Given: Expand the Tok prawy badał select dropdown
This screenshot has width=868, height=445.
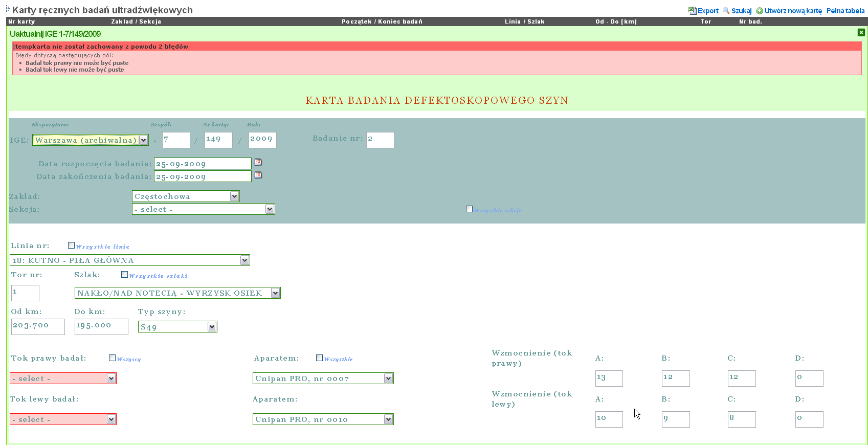Looking at the screenshot, I should coord(111,379).
